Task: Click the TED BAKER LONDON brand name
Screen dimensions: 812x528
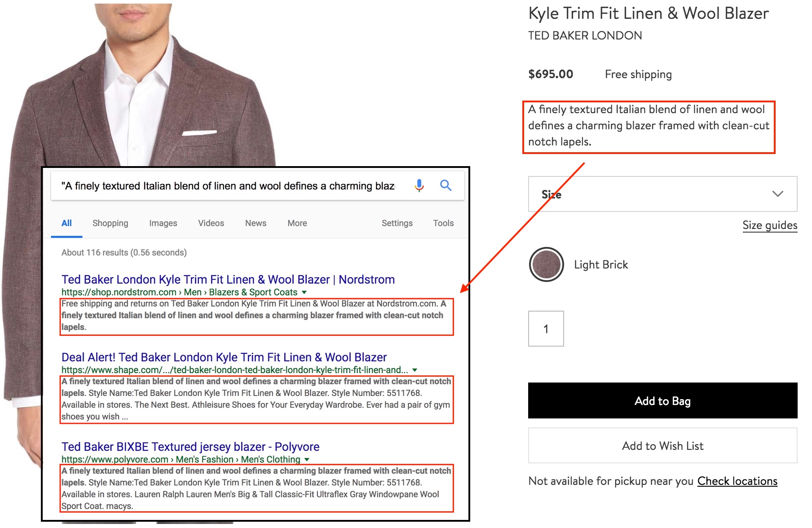Action: click(585, 35)
